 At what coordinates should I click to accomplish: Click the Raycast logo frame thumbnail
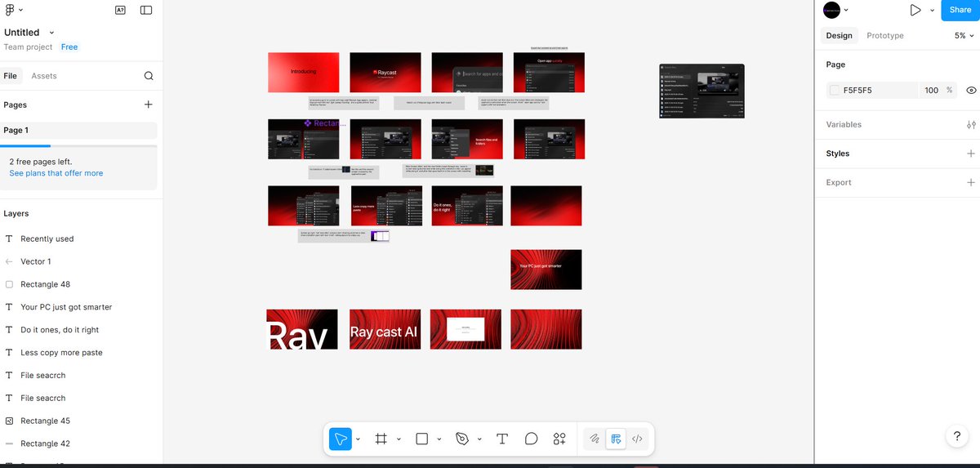pos(385,73)
